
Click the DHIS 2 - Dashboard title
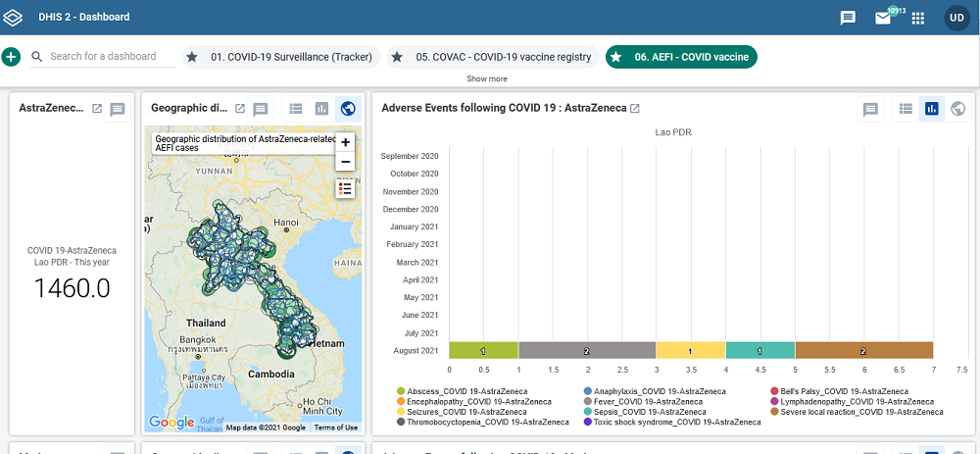pos(83,18)
